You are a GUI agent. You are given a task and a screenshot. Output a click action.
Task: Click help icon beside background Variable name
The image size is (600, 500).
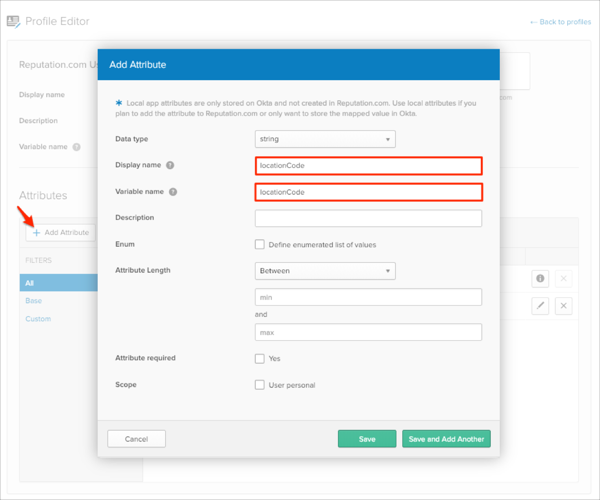click(x=75, y=146)
